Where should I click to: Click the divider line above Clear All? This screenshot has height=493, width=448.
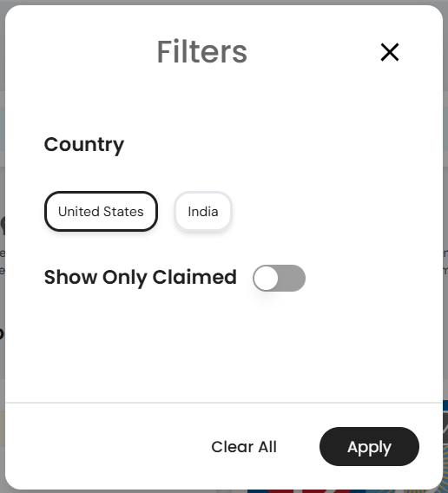click(224, 403)
